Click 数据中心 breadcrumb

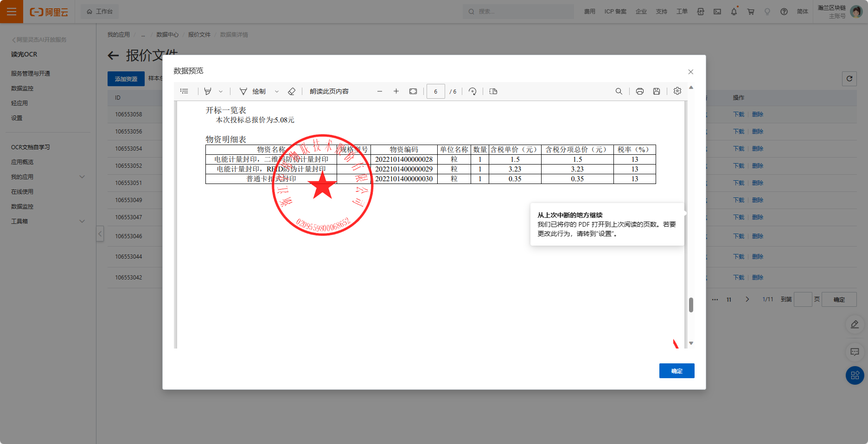167,35
